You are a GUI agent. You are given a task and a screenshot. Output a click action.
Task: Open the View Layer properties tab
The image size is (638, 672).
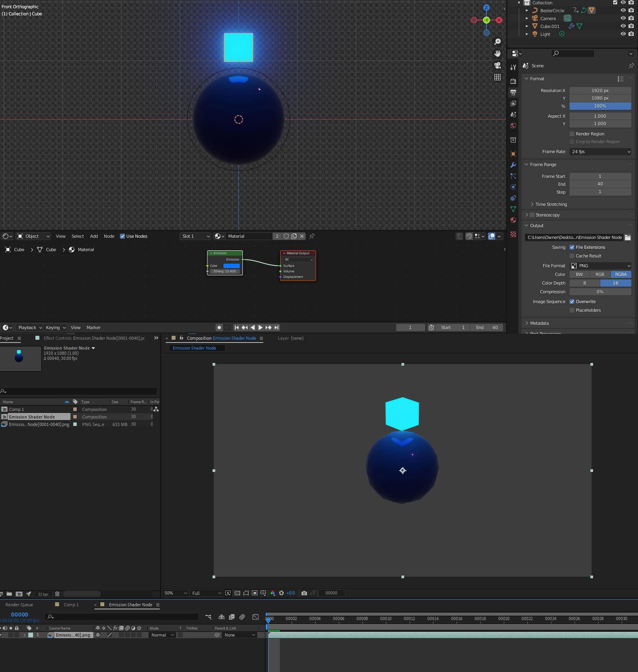click(x=513, y=104)
